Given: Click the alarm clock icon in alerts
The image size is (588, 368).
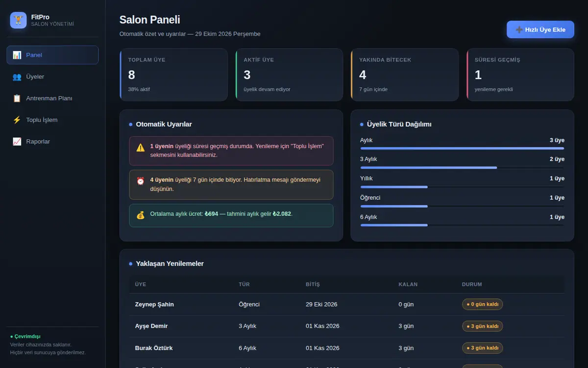Looking at the screenshot, I should coord(141,181).
